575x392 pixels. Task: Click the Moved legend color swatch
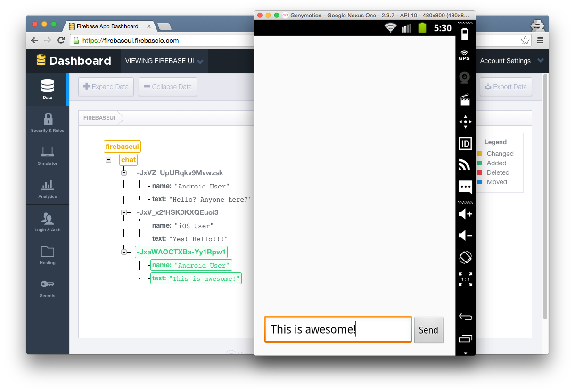coord(480,182)
